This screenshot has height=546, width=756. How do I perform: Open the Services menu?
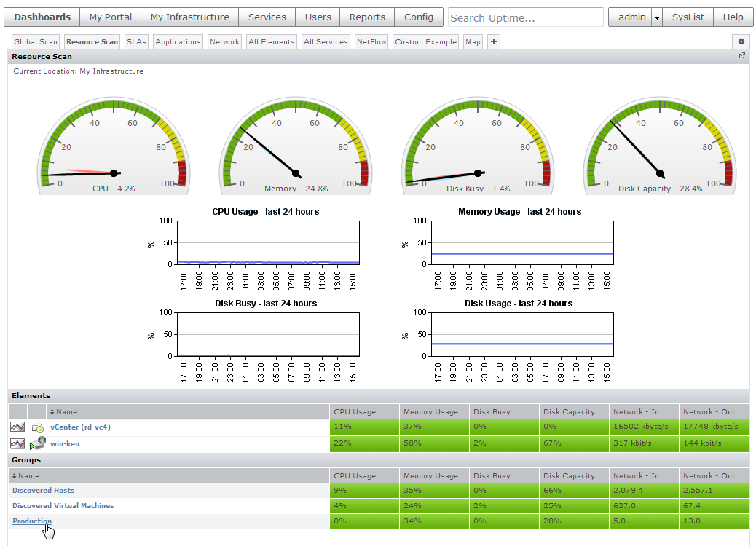click(x=267, y=17)
